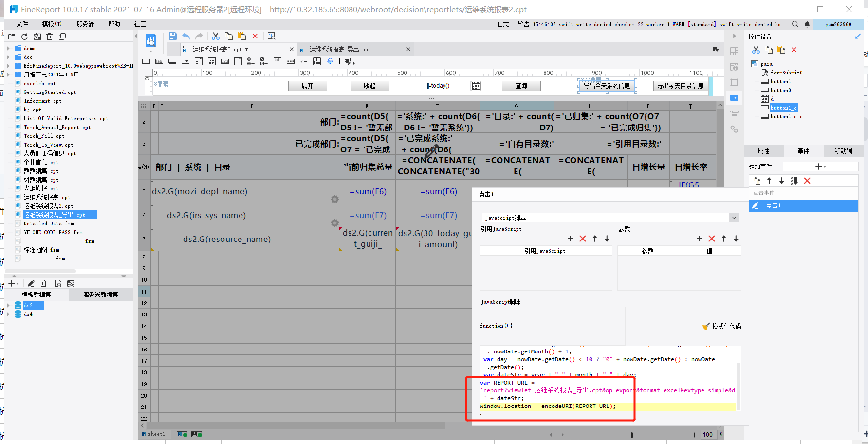
Task: Expand the demo folder
Action: [8, 48]
